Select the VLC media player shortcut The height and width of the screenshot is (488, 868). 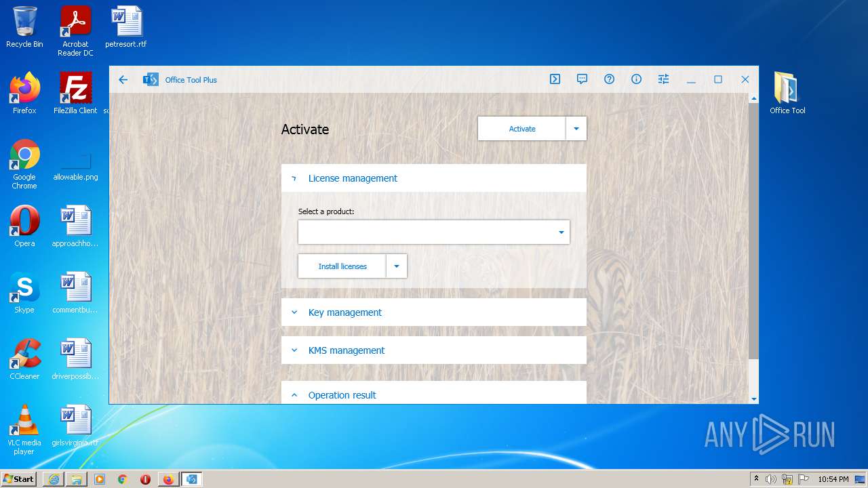[x=24, y=430]
